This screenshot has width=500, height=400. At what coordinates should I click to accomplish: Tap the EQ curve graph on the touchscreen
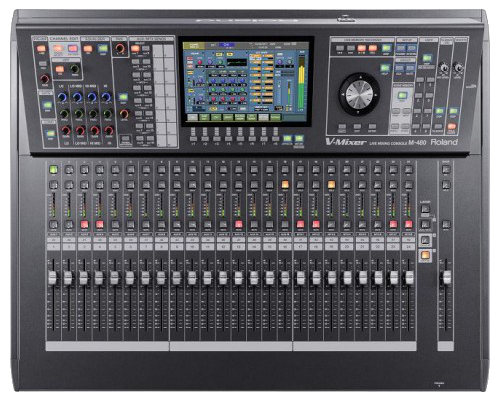pyautogui.click(x=237, y=63)
